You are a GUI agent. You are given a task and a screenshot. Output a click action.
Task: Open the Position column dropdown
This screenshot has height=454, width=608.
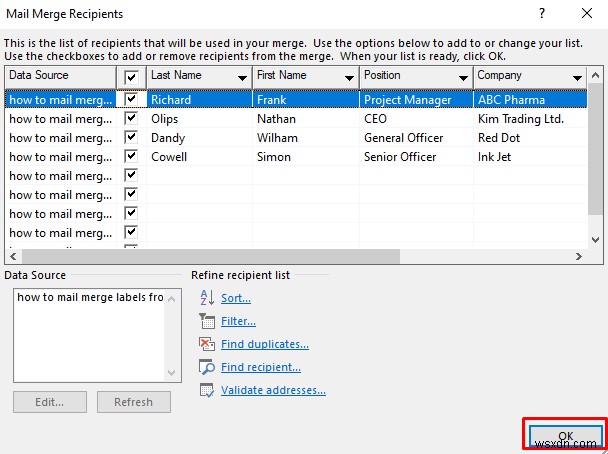(x=463, y=78)
